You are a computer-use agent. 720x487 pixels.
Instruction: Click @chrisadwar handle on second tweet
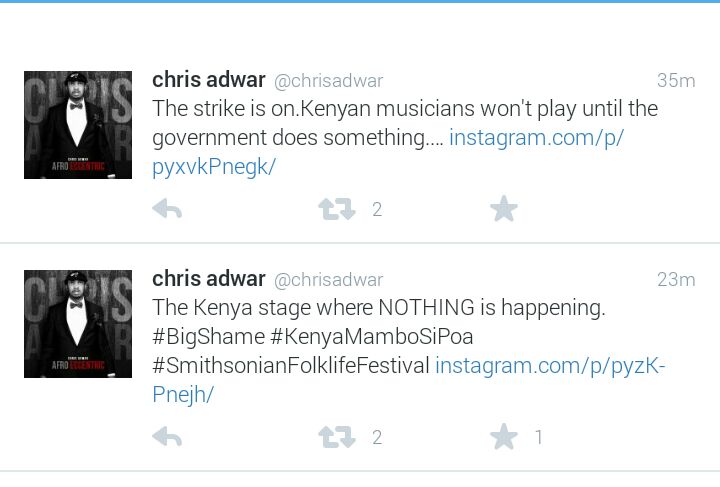point(328,280)
